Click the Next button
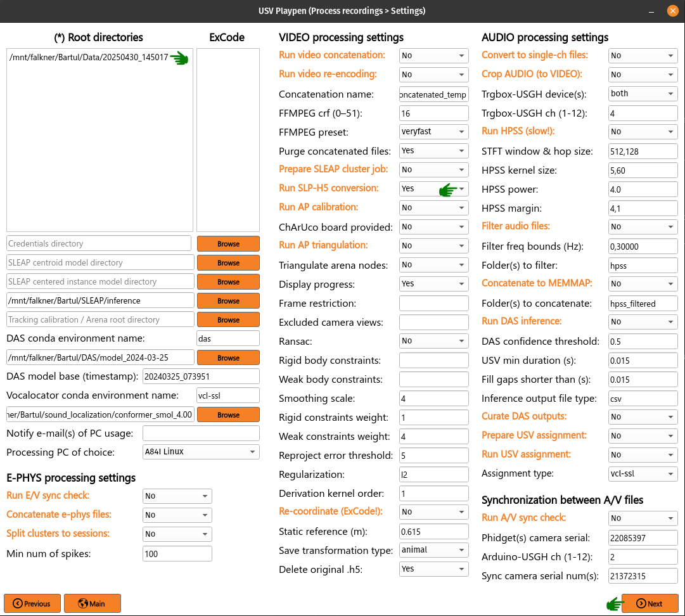This screenshot has width=685, height=616. coord(650,603)
